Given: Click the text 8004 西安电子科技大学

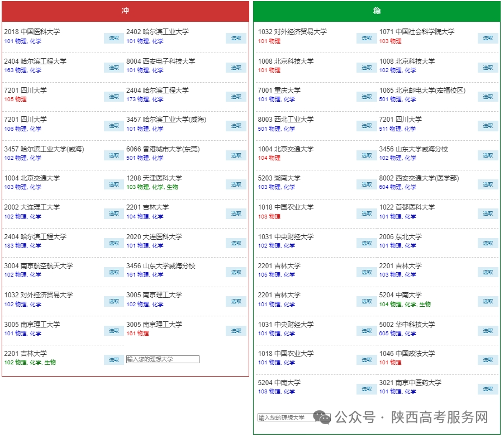Looking at the screenshot, I should pos(161,61).
